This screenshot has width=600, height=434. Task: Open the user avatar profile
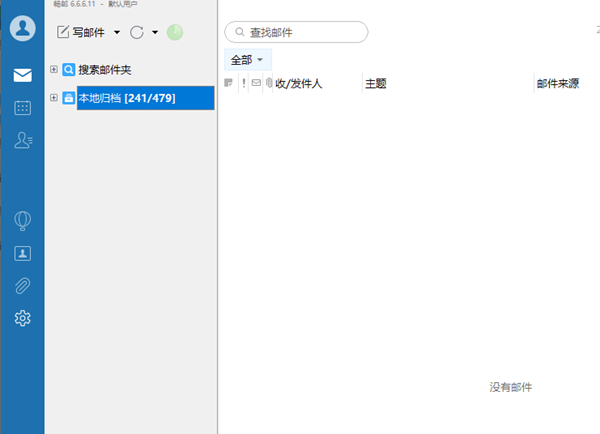[x=23, y=28]
